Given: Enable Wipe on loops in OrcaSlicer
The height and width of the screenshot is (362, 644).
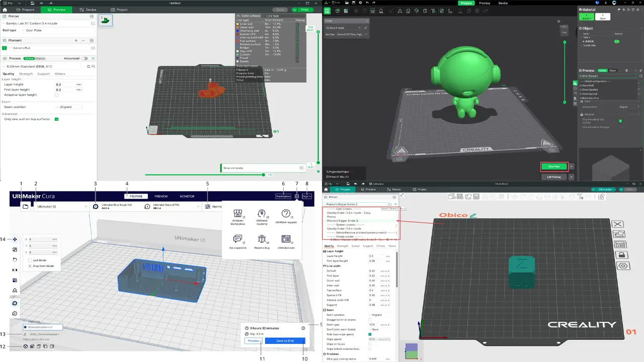Looking at the screenshot, I should [x=370, y=343].
